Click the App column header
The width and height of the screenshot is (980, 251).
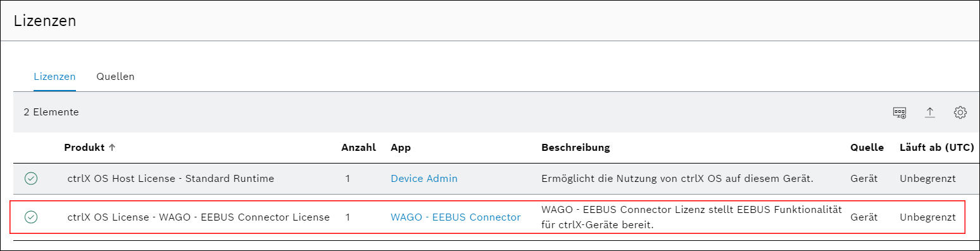tap(401, 147)
